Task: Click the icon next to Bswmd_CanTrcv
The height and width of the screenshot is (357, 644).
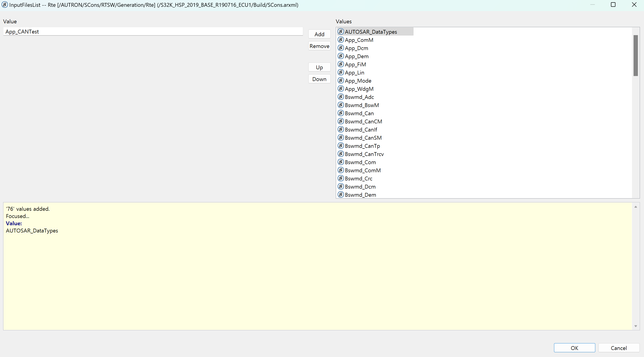Action: (341, 154)
